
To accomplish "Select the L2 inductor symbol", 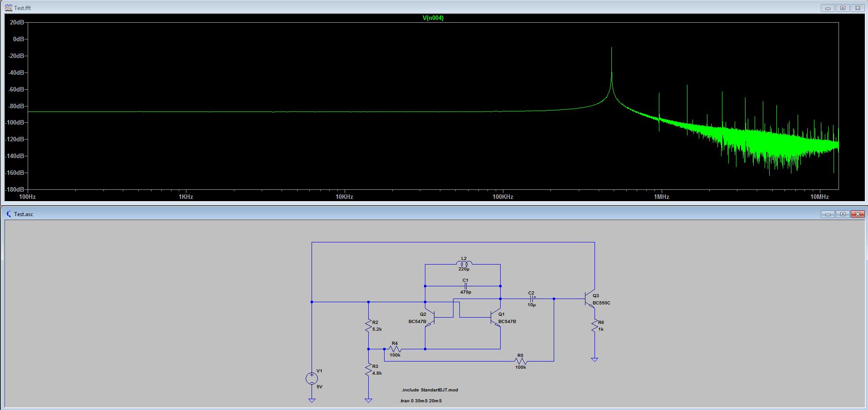I will (464, 264).
